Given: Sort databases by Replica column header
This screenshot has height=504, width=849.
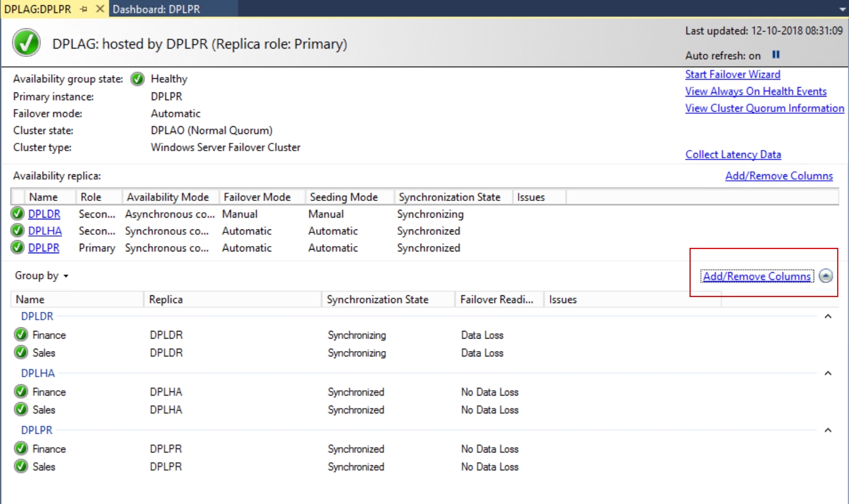Looking at the screenshot, I should click(x=232, y=299).
